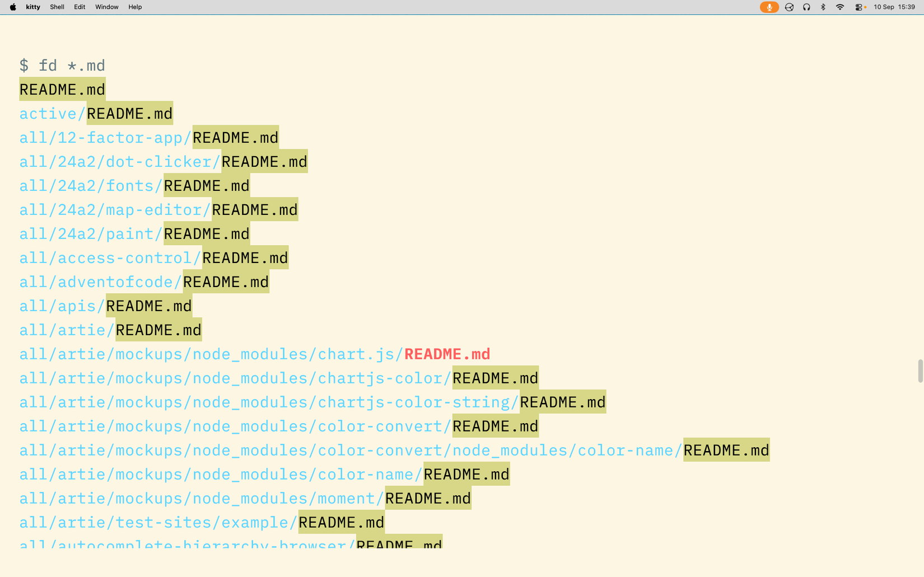
Task: Click the 10 Sep 15:39 clock
Action: coord(894,7)
